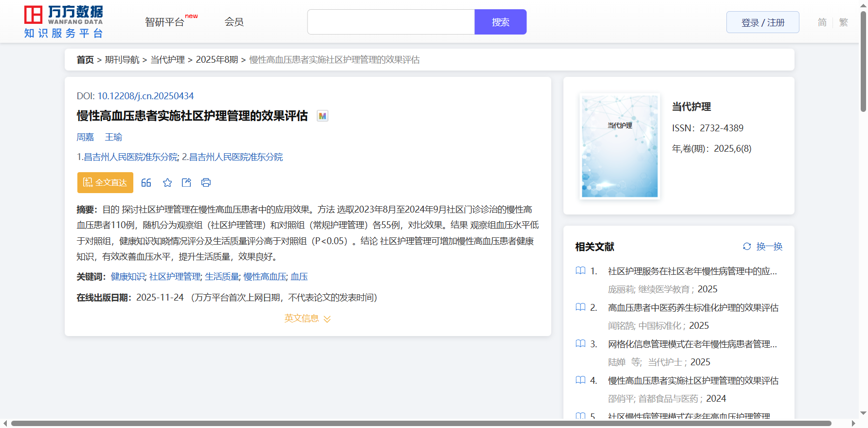This screenshot has height=428, width=868.
Task: Click the 全文直达 button
Action: coord(105,182)
